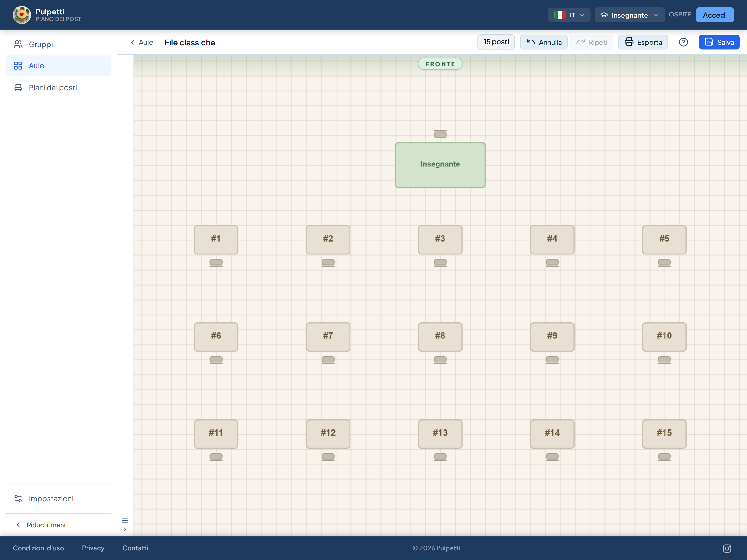Select the chair icon under desk #1
The height and width of the screenshot is (560, 747).
coord(216,263)
